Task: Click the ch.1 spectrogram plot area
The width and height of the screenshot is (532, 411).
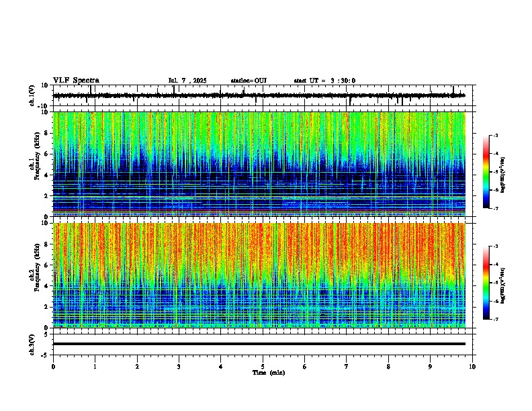Action: (259, 164)
